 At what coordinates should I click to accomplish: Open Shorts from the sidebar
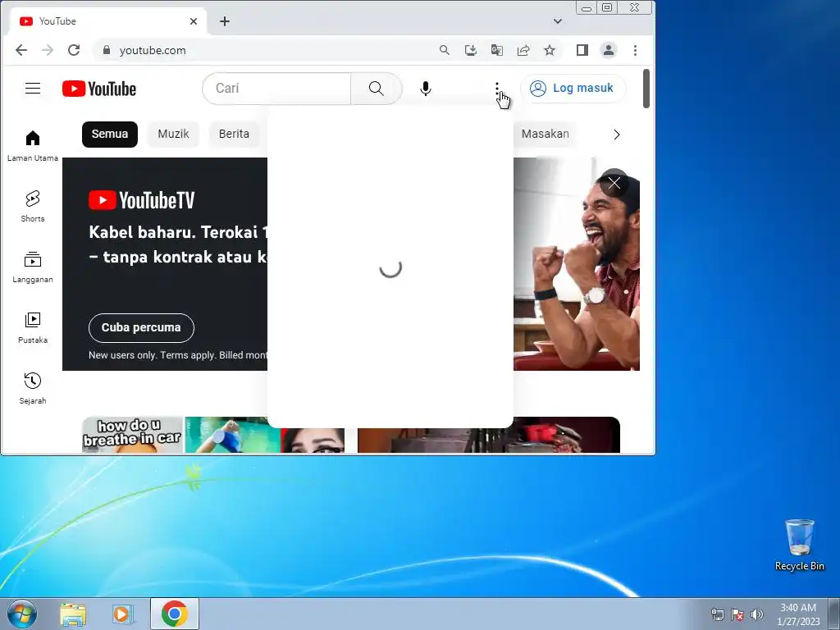33,206
